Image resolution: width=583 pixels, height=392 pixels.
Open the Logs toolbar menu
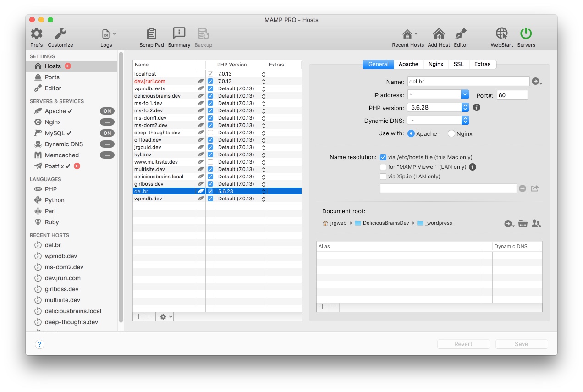[108, 37]
